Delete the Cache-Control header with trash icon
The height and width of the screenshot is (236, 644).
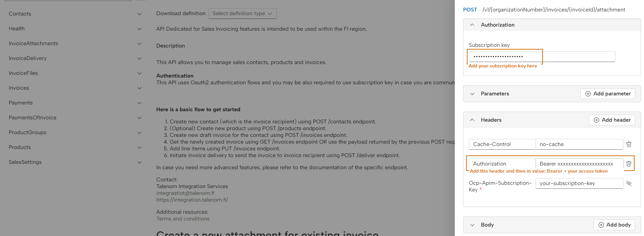point(629,144)
